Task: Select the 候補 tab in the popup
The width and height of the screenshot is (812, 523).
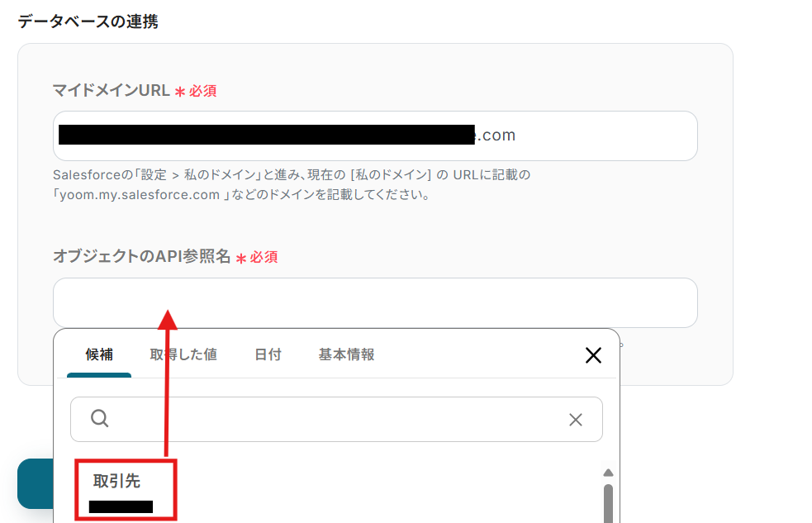Action: click(x=98, y=354)
